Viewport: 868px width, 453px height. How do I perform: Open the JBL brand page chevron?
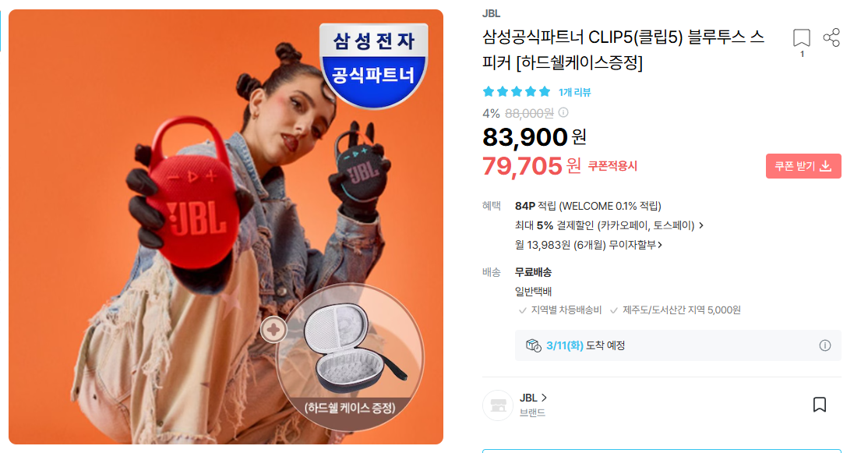point(544,398)
